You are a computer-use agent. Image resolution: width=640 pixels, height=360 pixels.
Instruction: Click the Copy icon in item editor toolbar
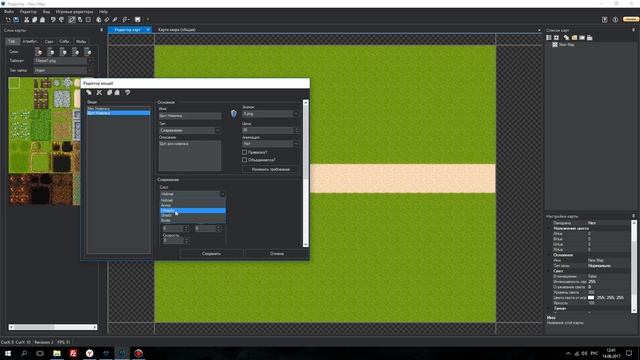pyautogui.click(x=109, y=93)
